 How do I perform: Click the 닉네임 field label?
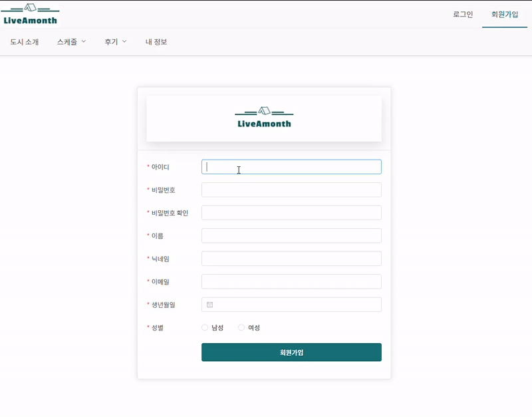pos(160,259)
